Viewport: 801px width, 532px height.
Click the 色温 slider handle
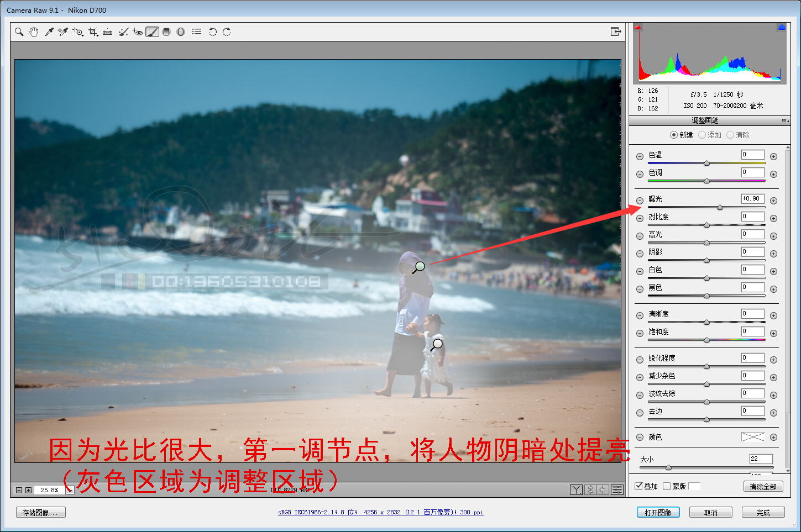[x=706, y=164]
